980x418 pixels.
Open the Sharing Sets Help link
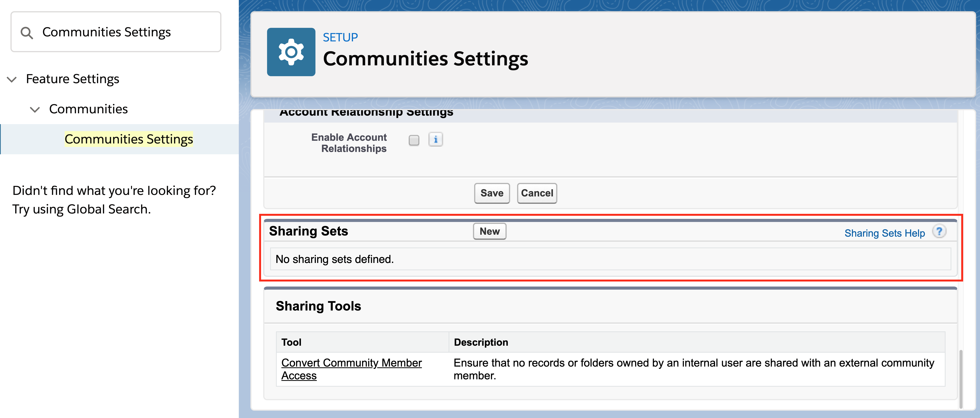884,233
